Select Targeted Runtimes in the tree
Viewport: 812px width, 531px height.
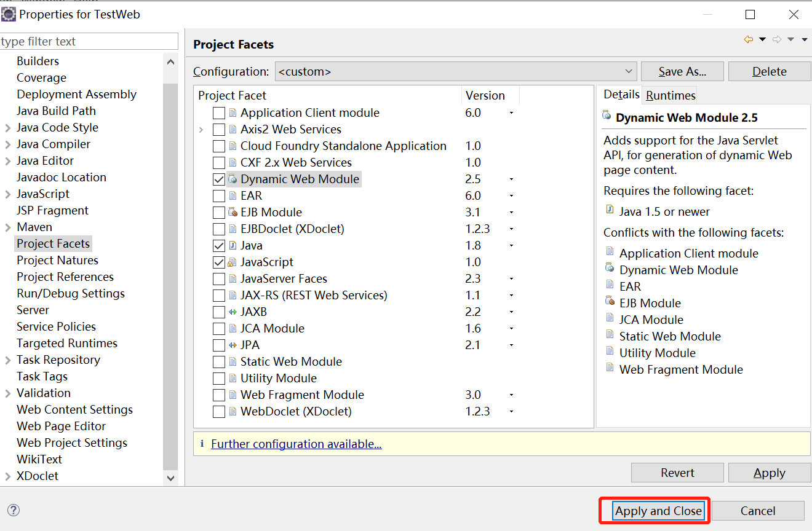(x=67, y=344)
